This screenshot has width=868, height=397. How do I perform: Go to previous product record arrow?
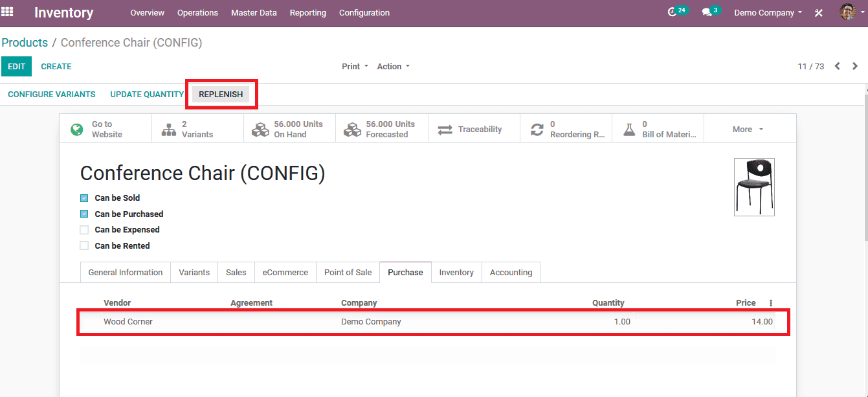pyautogui.click(x=838, y=66)
